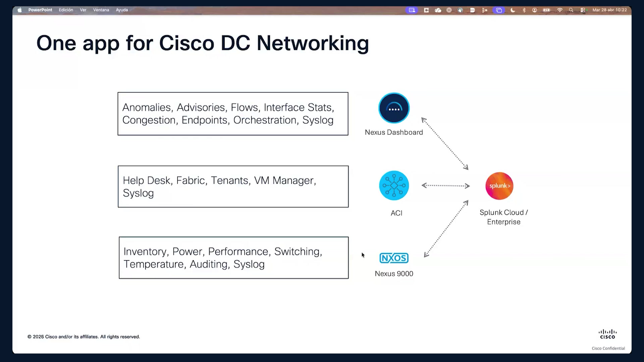644x362 pixels.
Task: Open Control Center icon in menu bar
Action: [583, 10]
